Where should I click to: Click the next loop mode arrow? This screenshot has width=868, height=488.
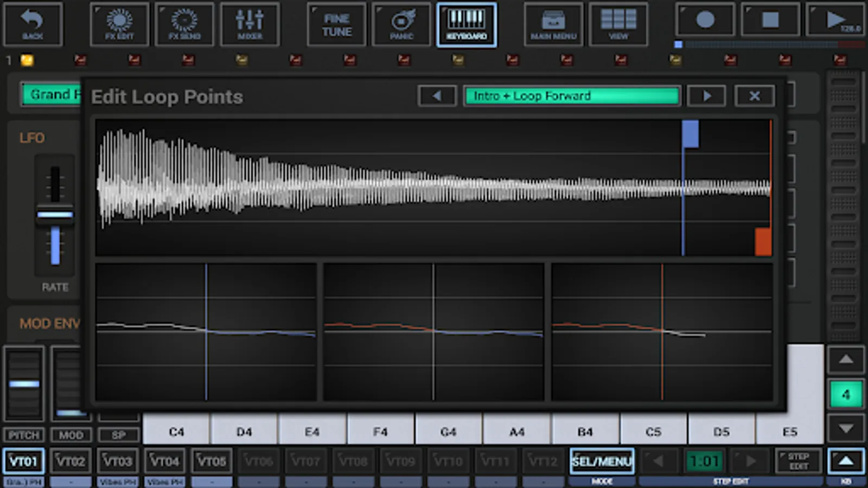[x=706, y=96]
